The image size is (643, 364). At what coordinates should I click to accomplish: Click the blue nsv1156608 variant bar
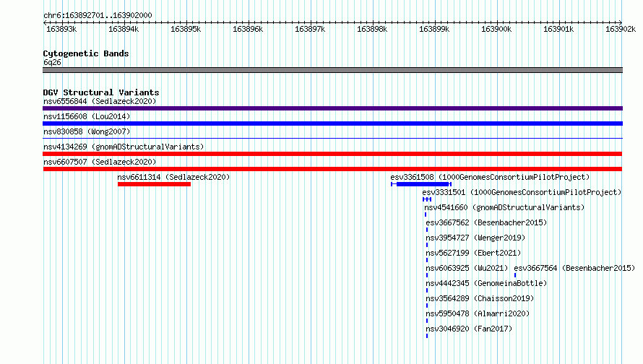(x=332, y=123)
